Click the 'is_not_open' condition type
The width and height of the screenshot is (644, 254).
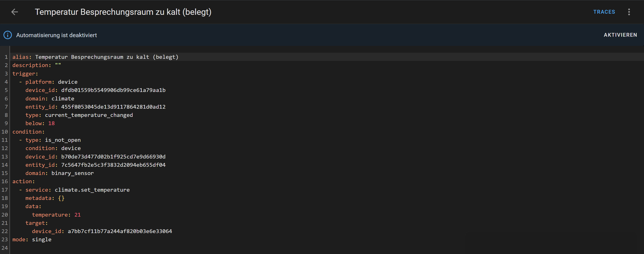click(x=63, y=140)
